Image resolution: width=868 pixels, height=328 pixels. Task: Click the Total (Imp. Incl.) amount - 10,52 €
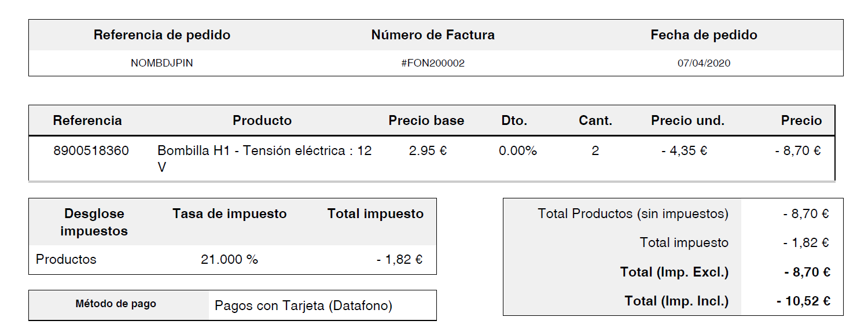(804, 301)
